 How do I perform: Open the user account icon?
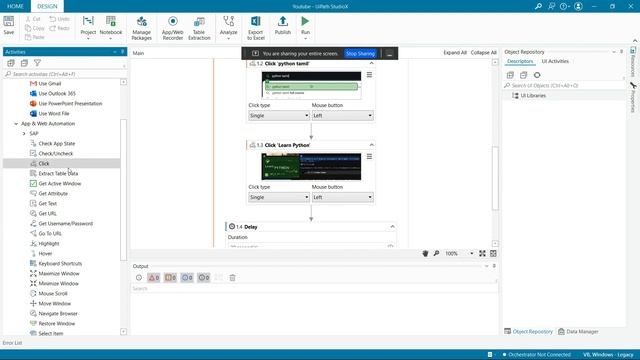click(x=578, y=6)
